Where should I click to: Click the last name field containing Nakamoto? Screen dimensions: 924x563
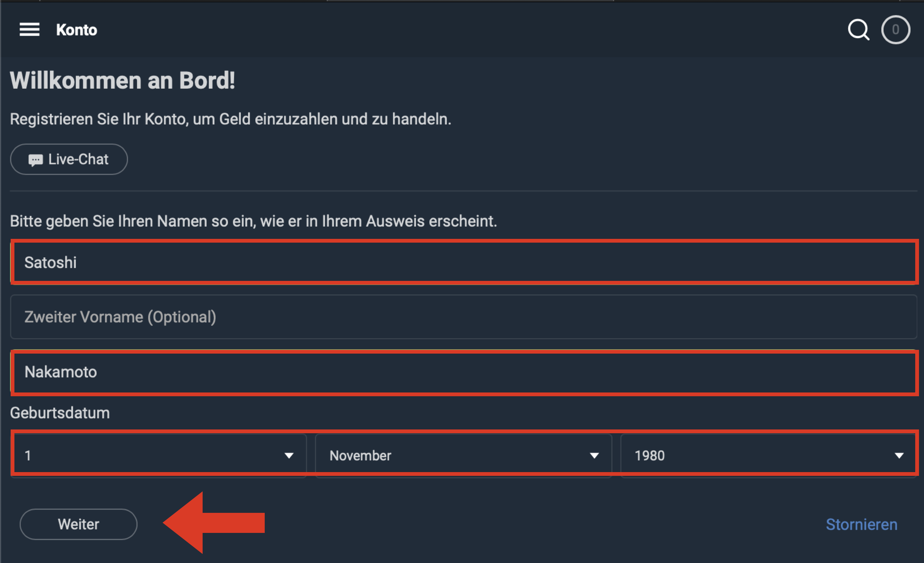tap(461, 372)
